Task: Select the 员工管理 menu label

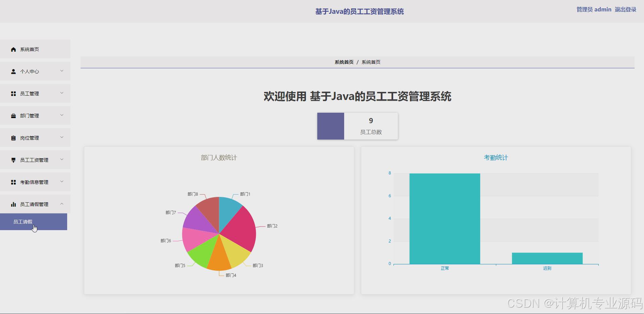Action: coord(30,94)
